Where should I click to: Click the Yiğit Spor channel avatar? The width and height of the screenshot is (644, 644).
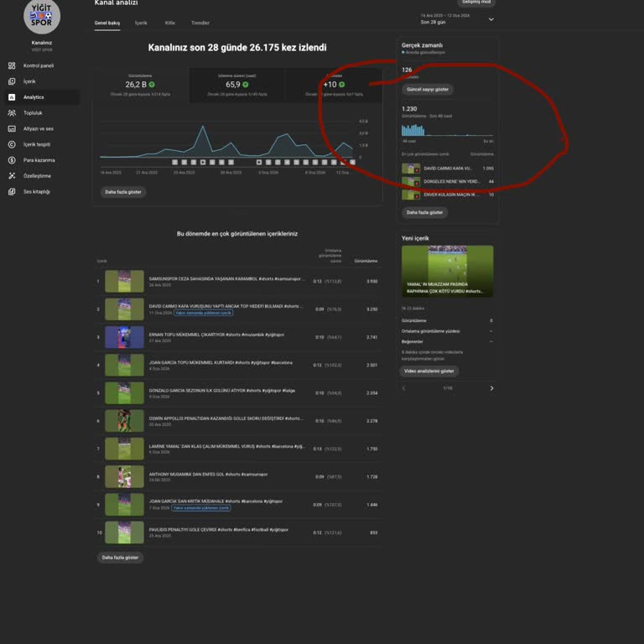[x=42, y=16]
